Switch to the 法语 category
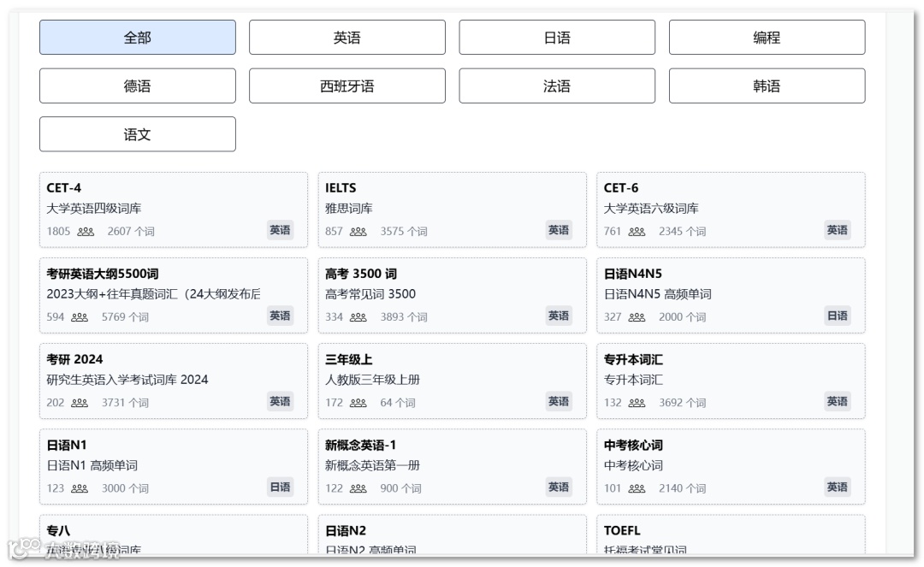 click(557, 86)
